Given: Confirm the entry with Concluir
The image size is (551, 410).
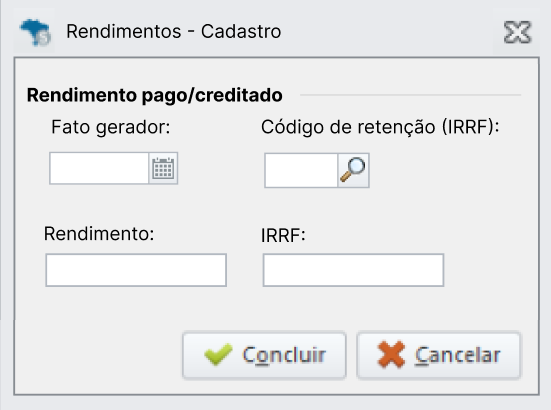Looking at the screenshot, I should tap(264, 355).
